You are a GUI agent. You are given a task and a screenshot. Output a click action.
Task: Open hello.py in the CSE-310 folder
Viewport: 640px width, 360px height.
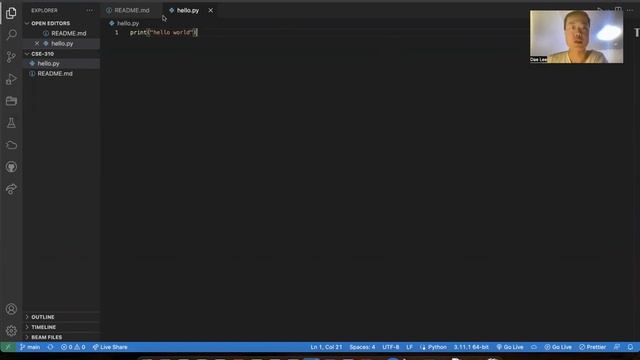coord(61,64)
